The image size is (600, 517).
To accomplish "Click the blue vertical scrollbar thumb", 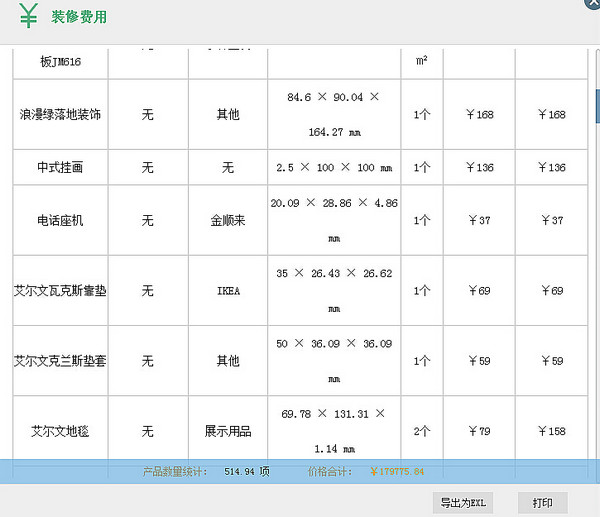I will click(x=597, y=106).
